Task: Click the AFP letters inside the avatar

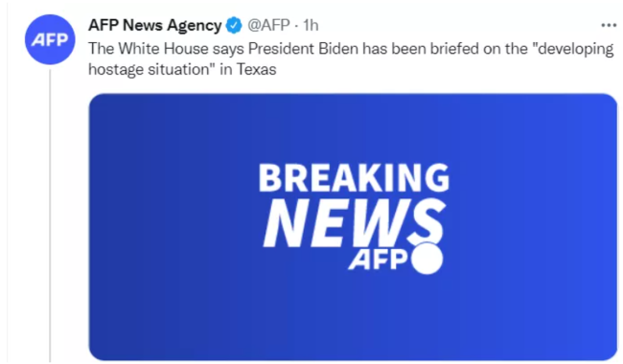Action: click(x=50, y=39)
